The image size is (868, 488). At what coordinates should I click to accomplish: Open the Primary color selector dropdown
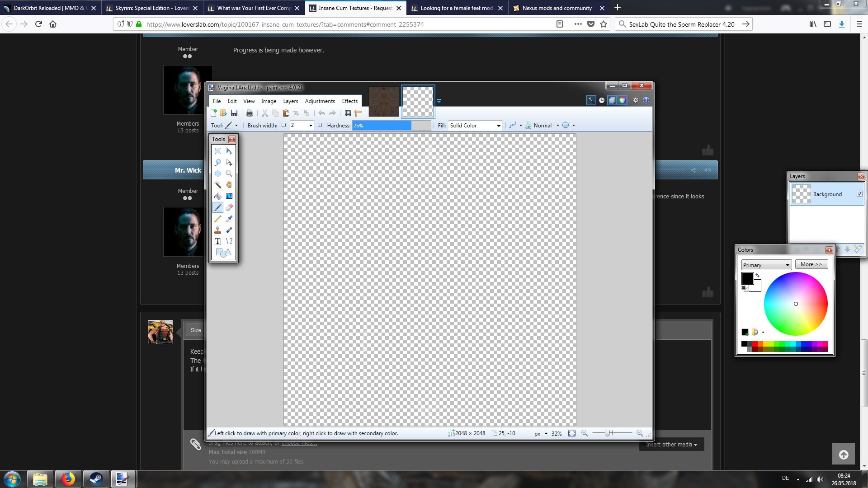pyautogui.click(x=766, y=265)
